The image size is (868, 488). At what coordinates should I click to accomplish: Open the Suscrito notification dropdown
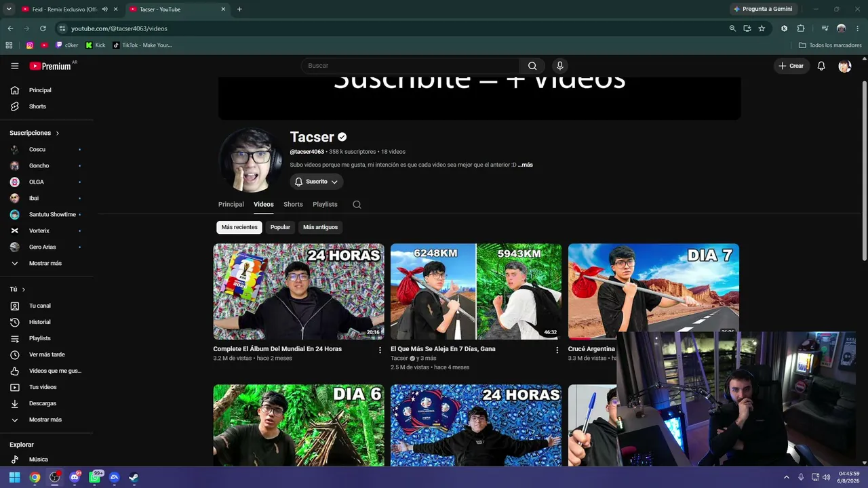317,182
